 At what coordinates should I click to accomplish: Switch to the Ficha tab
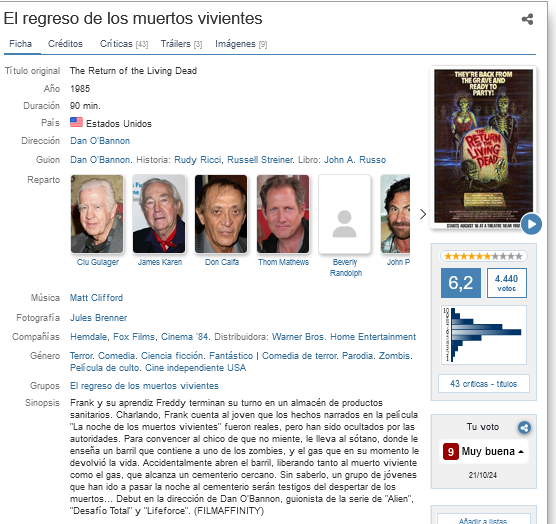point(21,44)
